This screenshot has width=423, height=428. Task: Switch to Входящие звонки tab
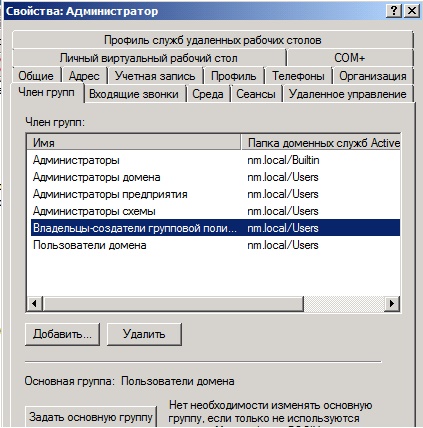pos(134,94)
